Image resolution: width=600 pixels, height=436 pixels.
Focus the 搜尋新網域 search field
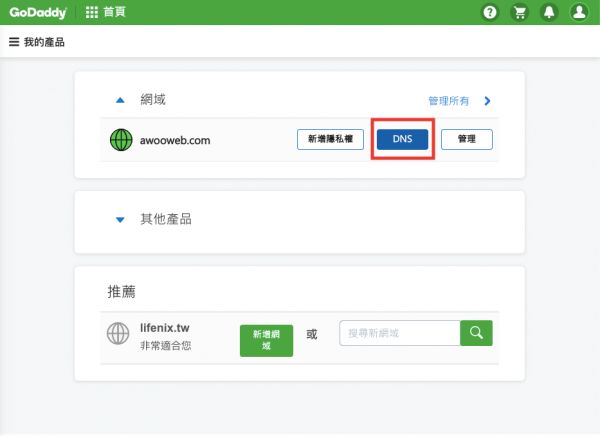(x=399, y=333)
